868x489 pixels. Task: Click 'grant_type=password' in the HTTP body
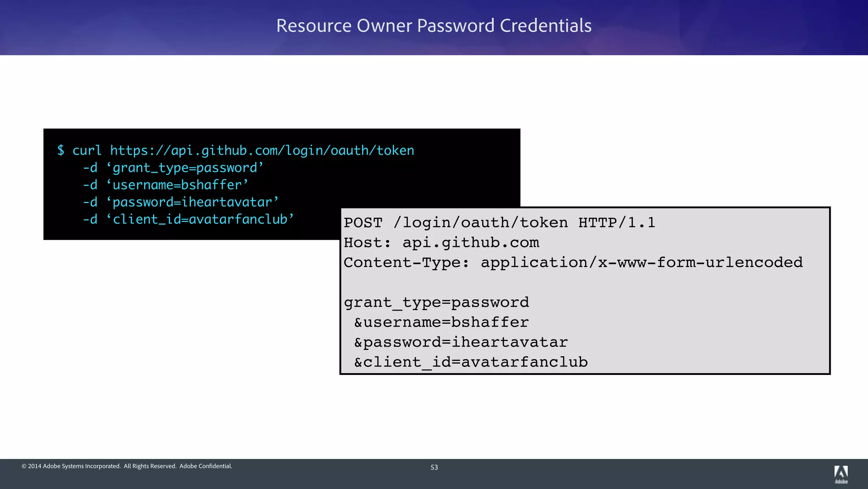coord(436,303)
